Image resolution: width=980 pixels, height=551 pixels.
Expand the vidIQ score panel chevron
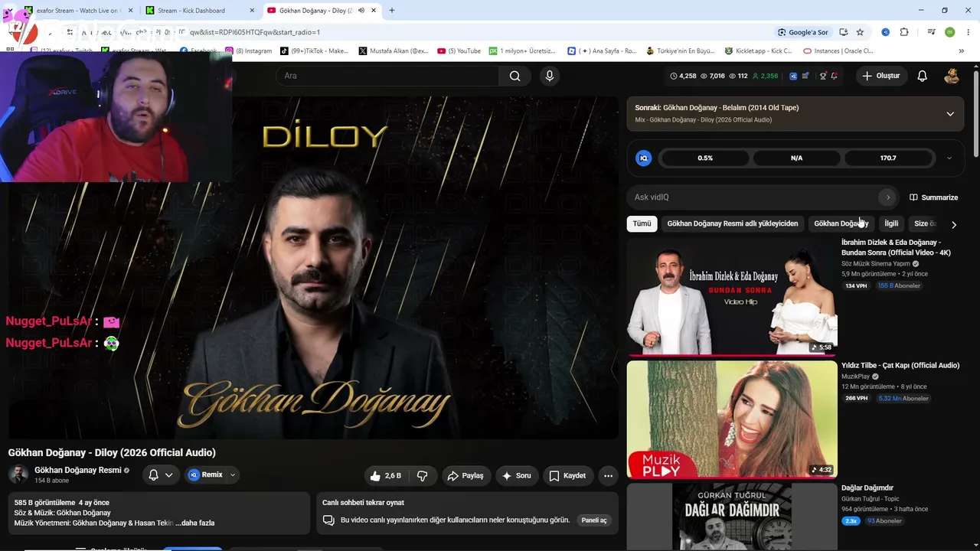(x=949, y=158)
